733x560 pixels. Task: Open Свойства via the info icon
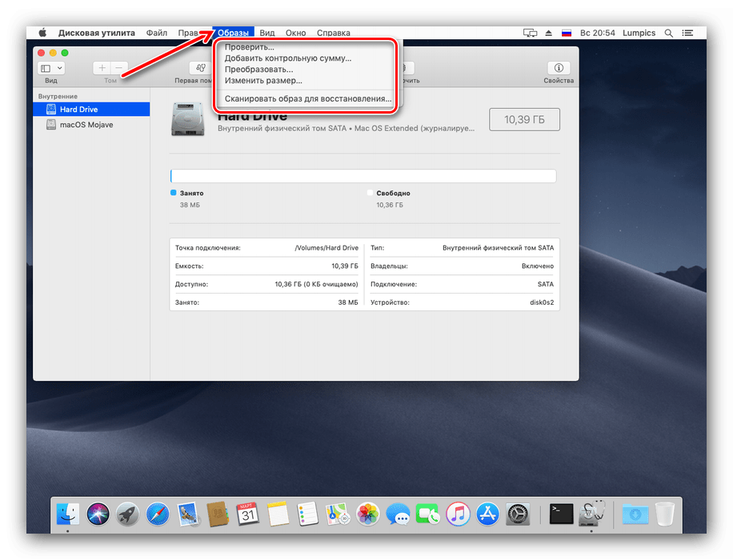click(x=558, y=68)
